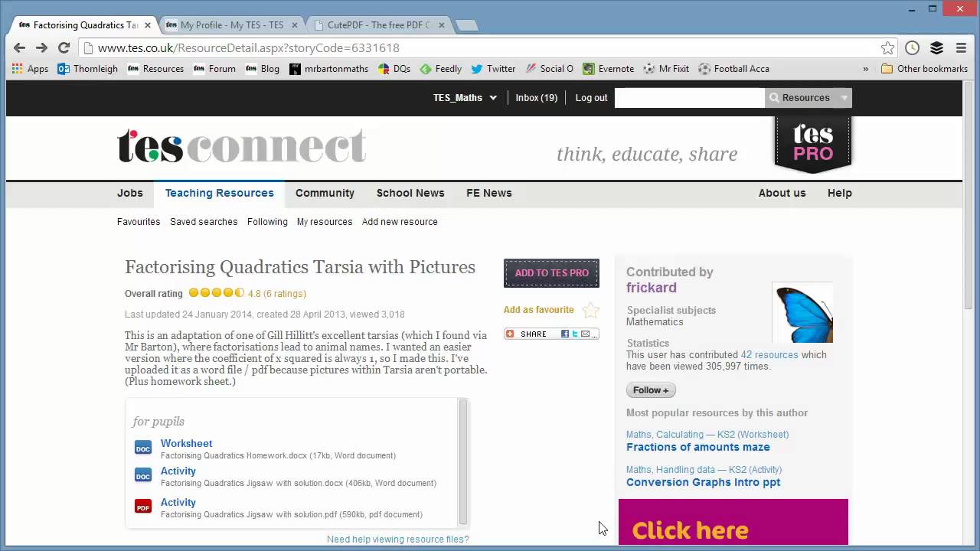This screenshot has width=980, height=551.
Task: Click the PDF icon beside the pdf Activity
Action: (143, 507)
